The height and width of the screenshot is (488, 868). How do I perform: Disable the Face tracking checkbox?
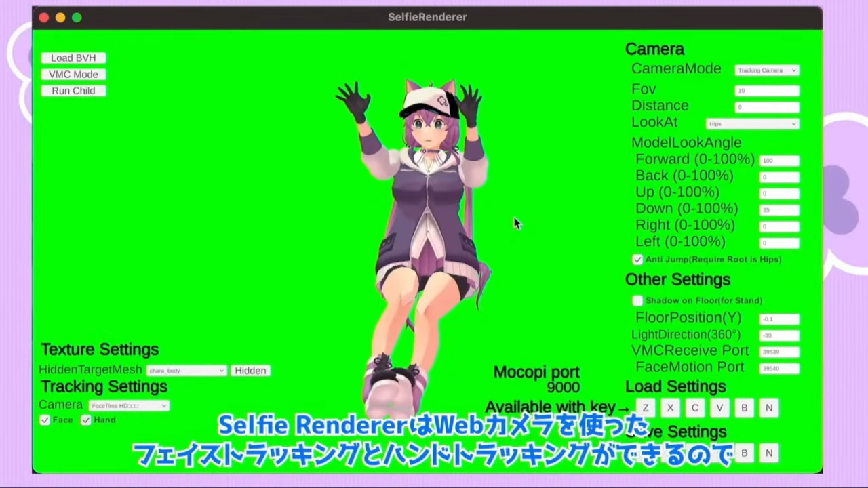[45, 420]
